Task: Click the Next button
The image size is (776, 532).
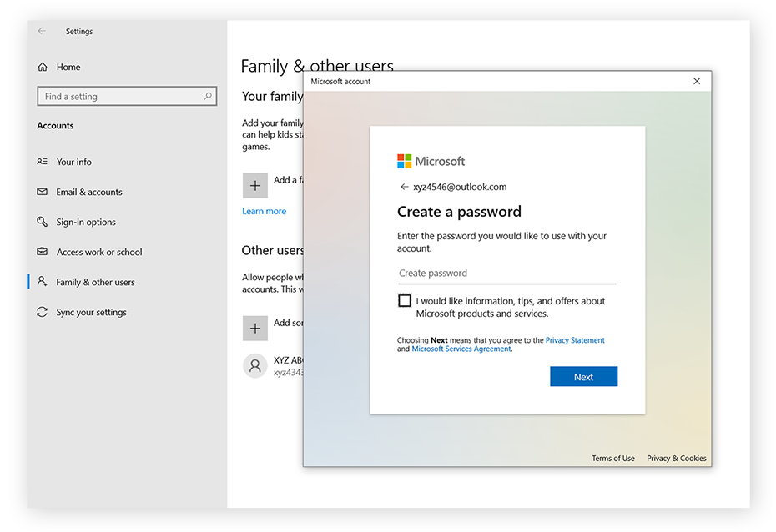Action: pos(583,377)
